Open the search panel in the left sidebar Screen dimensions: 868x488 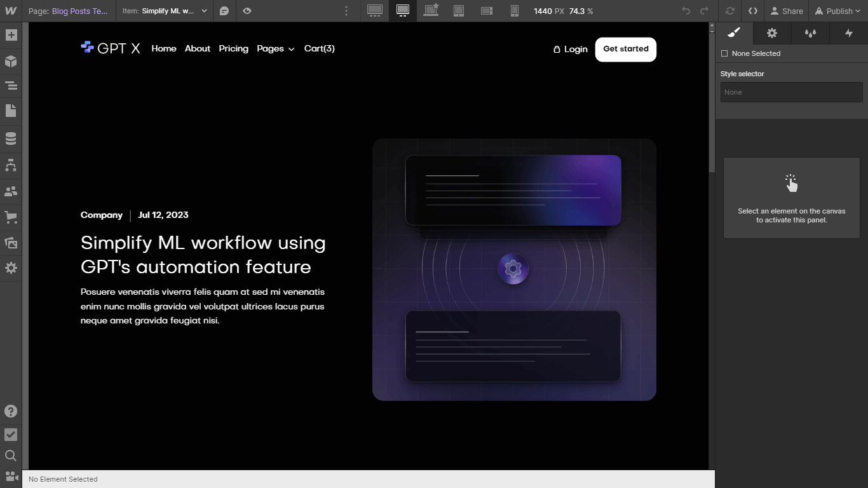(11, 455)
